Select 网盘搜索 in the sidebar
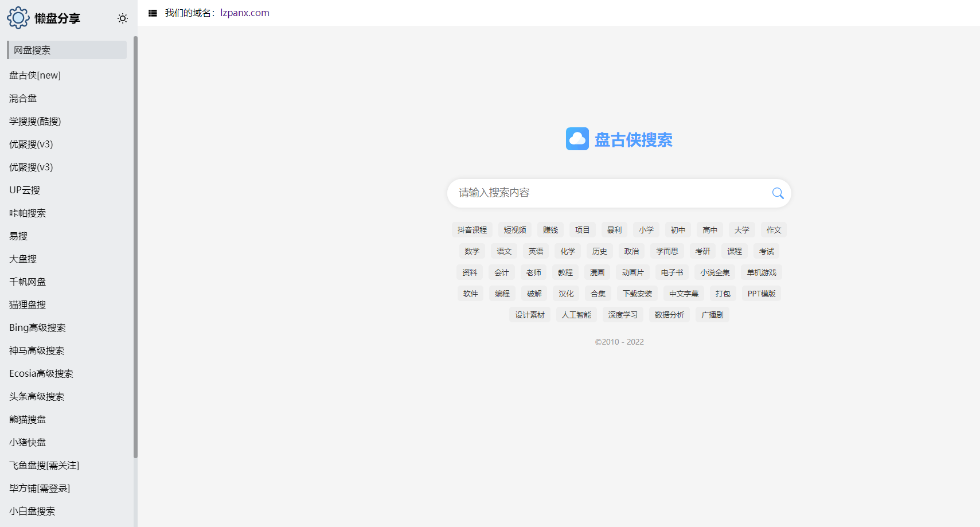 67,50
